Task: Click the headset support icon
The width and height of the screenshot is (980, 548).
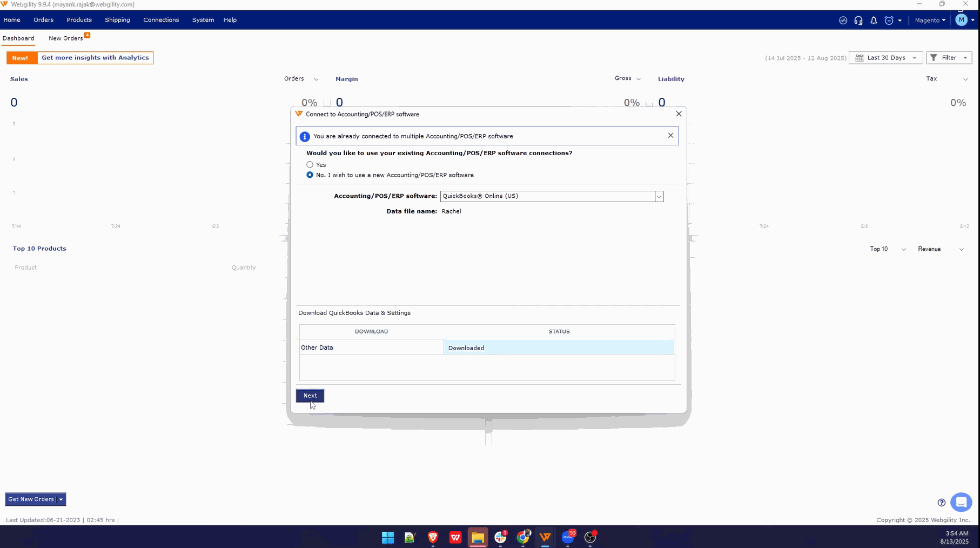Action: click(858, 20)
